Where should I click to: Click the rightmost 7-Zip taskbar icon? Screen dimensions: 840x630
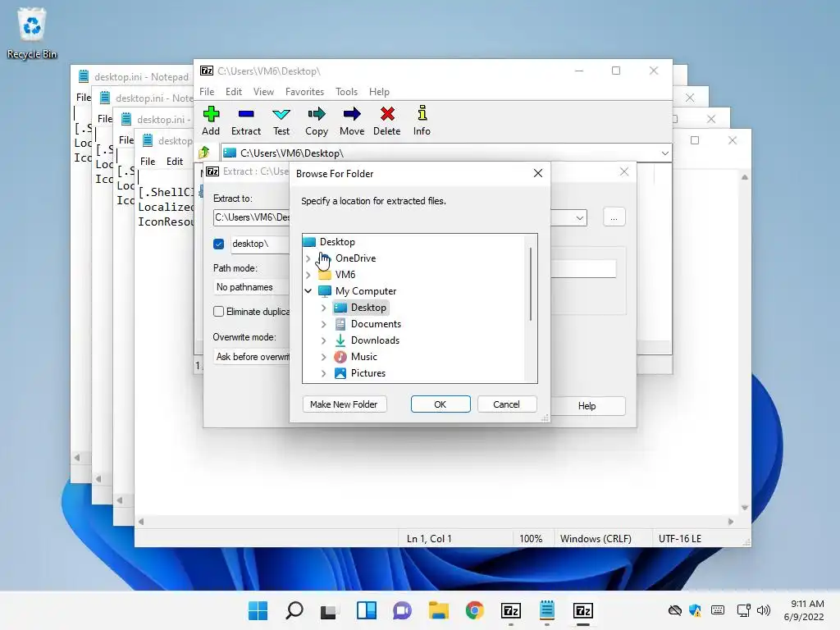(x=583, y=610)
